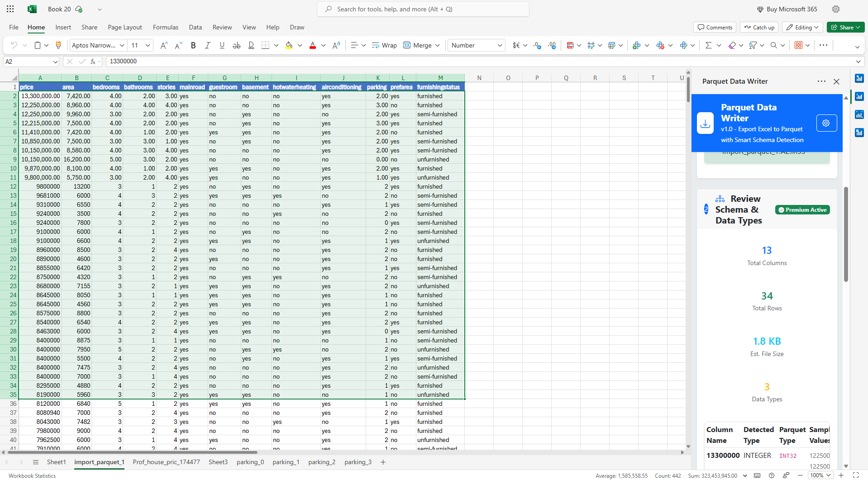868x480 pixels.
Task: Click the Clipboard paste icon
Action: tap(38, 45)
